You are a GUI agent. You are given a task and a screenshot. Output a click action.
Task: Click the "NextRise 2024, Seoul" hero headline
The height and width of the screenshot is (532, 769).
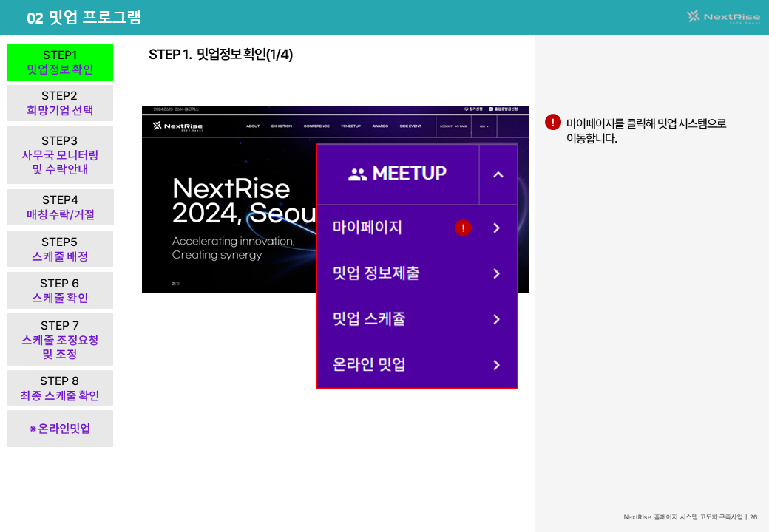coord(244,201)
